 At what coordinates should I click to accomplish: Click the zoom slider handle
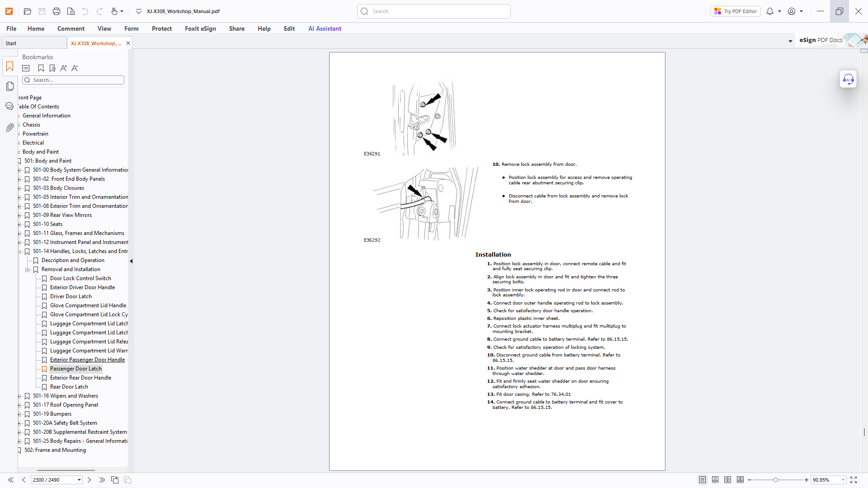[x=775, y=480]
